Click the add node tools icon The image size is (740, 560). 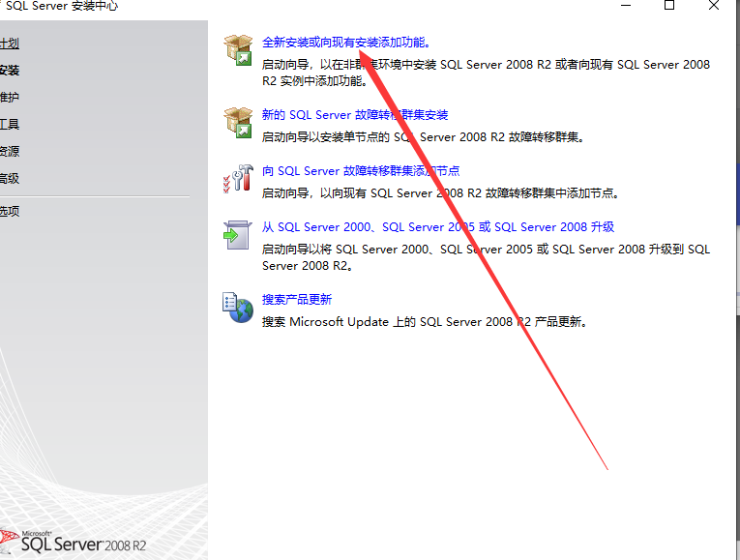pos(238,179)
